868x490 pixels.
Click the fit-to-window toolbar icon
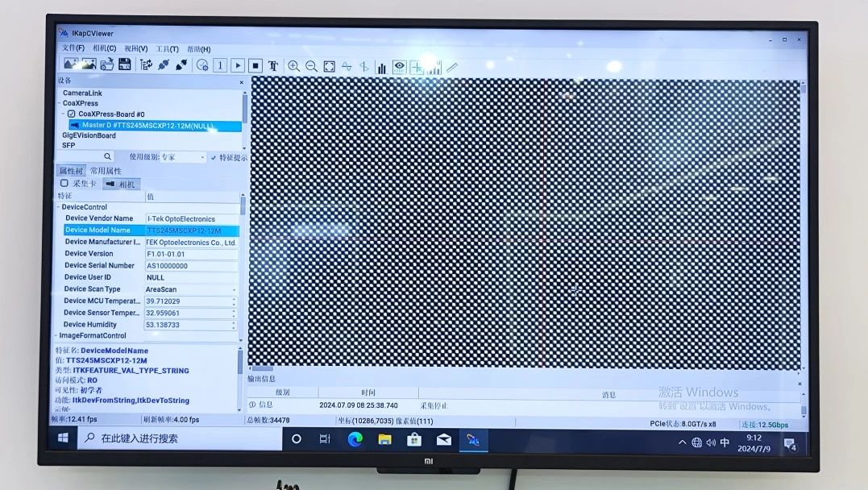point(329,67)
